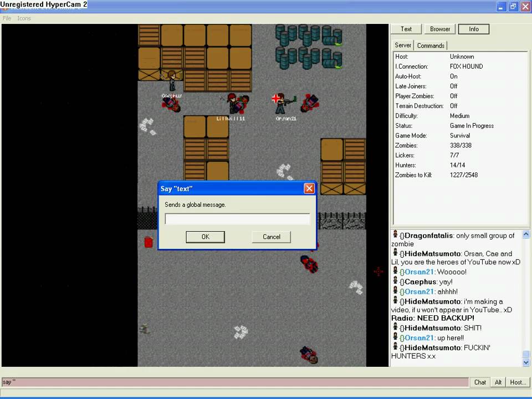The height and width of the screenshot is (399, 532).
Task: Select the 'Late Joiners:' Off value
Action: click(x=454, y=86)
